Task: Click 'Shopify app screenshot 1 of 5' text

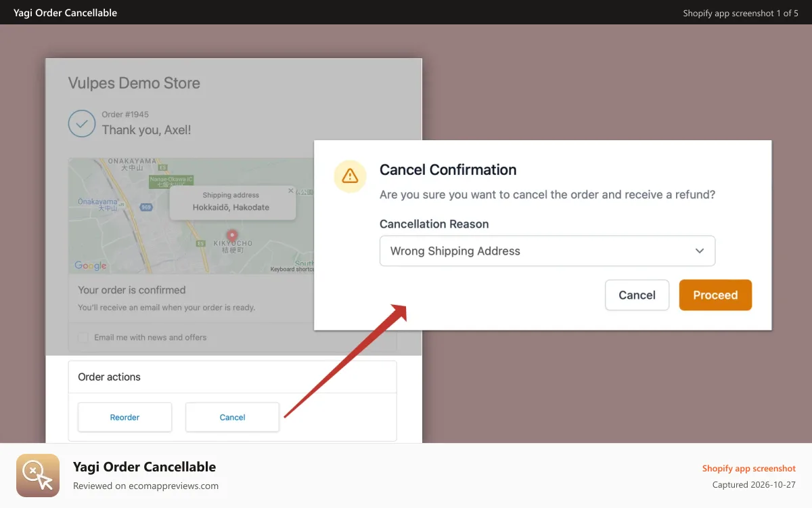Action: coord(740,13)
